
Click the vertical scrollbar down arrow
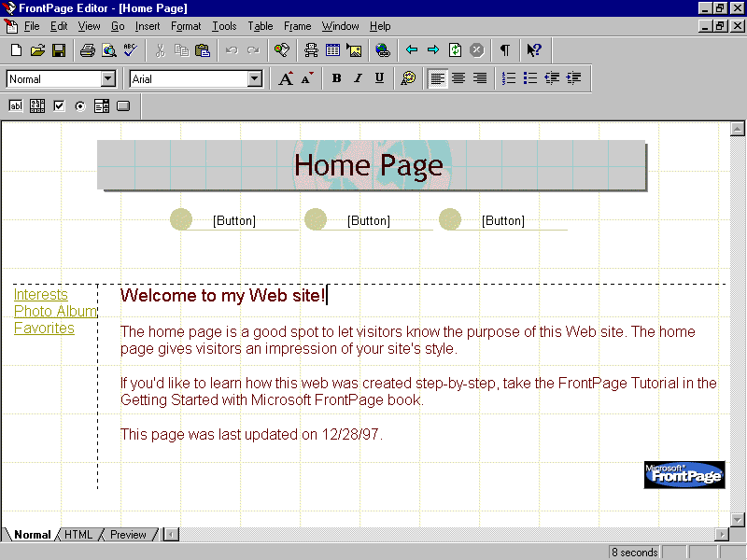(737, 519)
